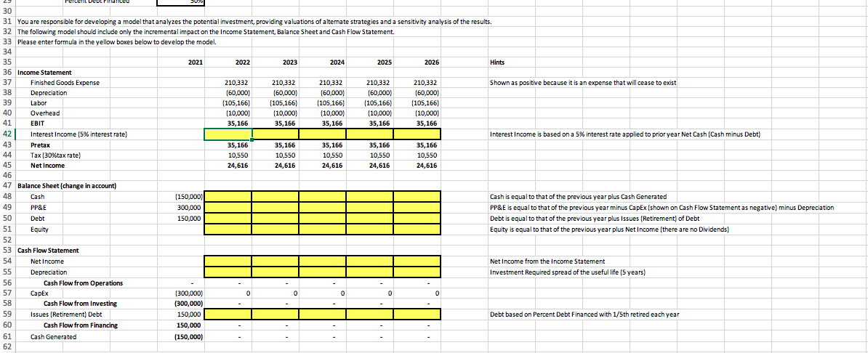868x353 pixels.
Task: Select the Interest Income (5% interest rate) label
Action: (x=78, y=134)
